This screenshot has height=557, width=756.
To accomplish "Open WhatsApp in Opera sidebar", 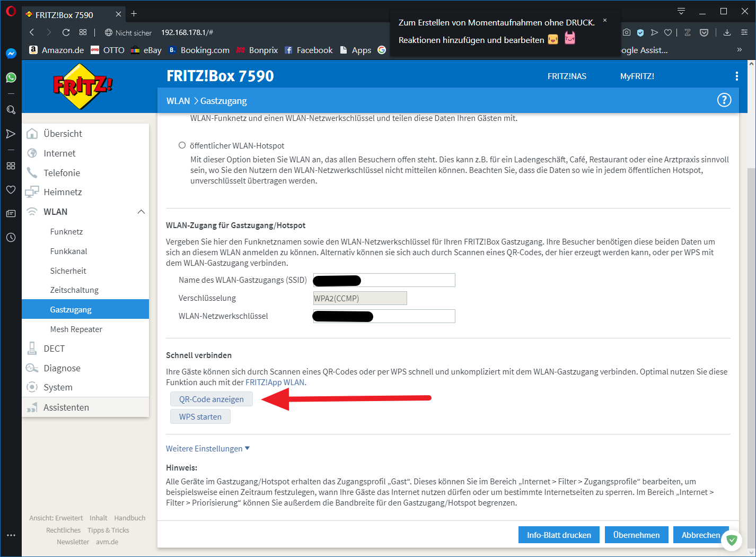I will (x=11, y=77).
